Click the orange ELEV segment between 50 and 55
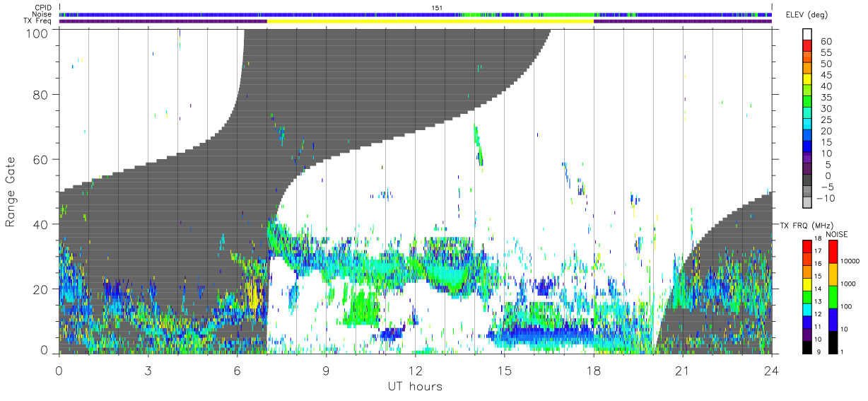868x401 pixels. pyautogui.click(x=807, y=58)
